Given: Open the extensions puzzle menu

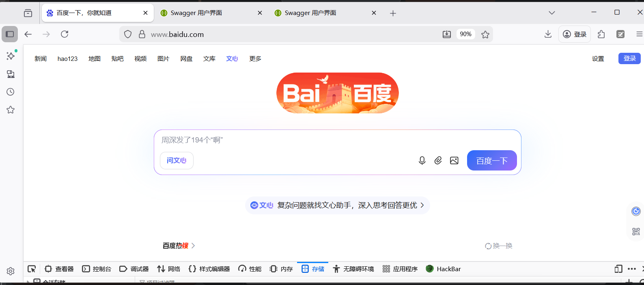Looking at the screenshot, I should click(601, 34).
